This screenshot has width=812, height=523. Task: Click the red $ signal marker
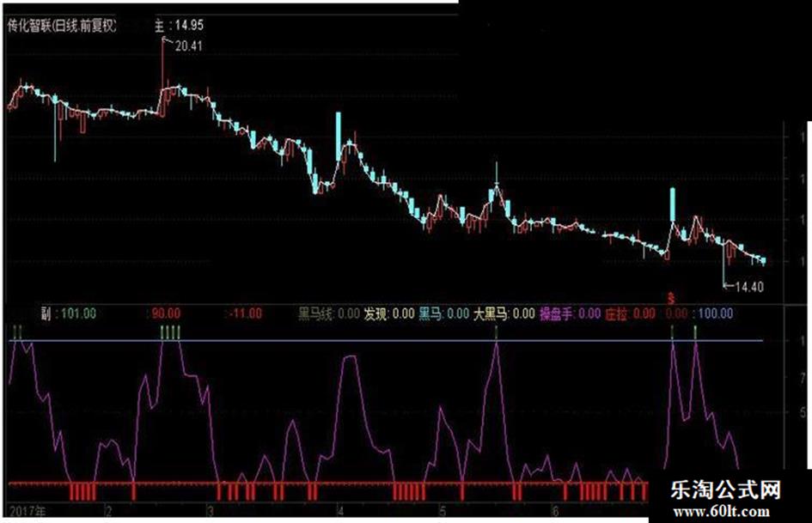(x=671, y=299)
